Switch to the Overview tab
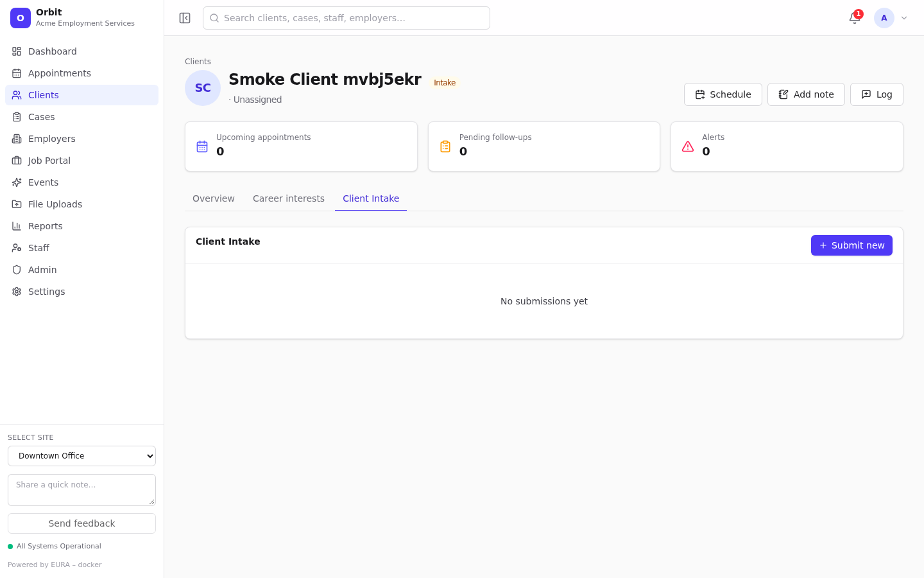 (x=214, y=198)
